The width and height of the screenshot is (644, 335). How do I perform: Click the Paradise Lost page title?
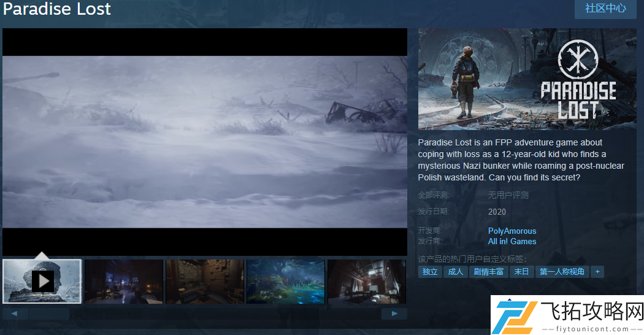(x=57, y=9)
